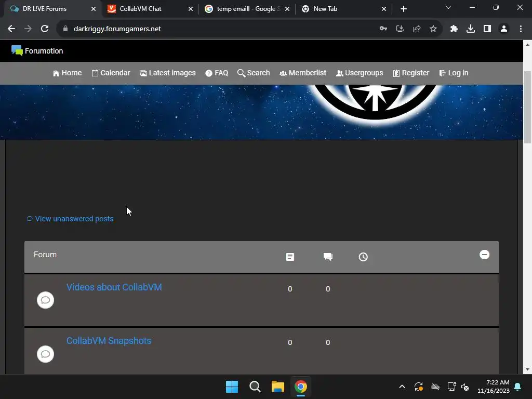Click the sync update tray icon
Image resolution: width=532 pixels, height=399 pixels.
[419, 387]
